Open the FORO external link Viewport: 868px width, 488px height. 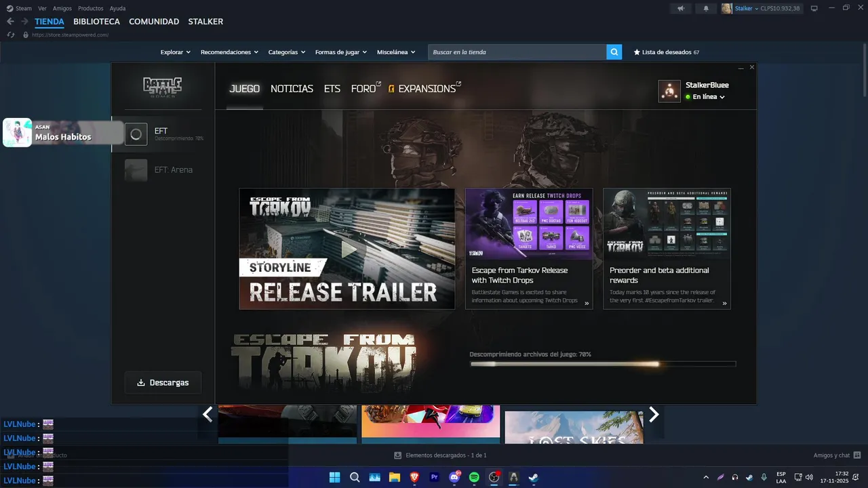click(366, 88)
